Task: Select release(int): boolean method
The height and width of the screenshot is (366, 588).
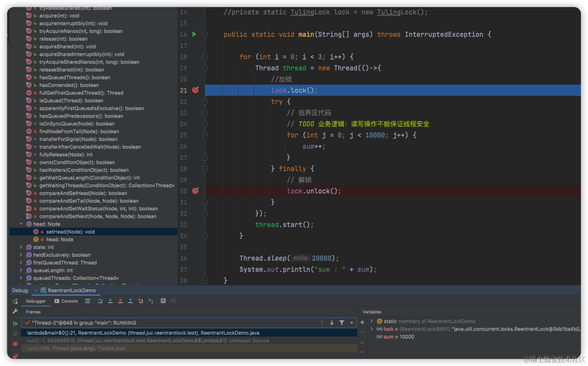Action: (x=63, y=39)
